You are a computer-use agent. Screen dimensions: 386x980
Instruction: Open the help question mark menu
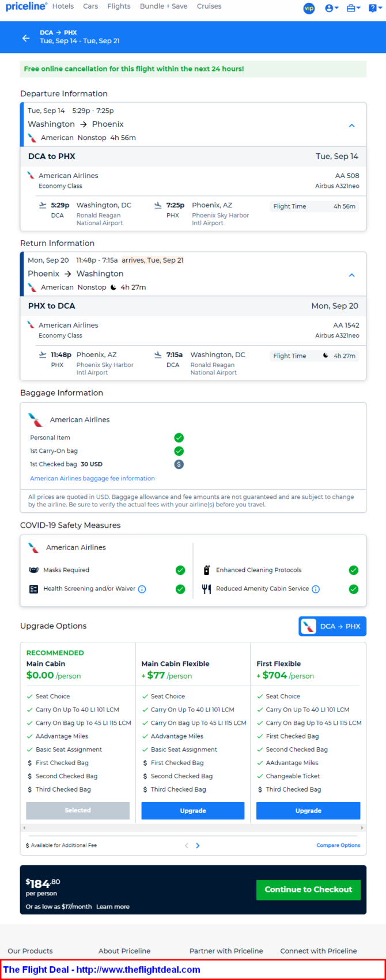point(374,8)
